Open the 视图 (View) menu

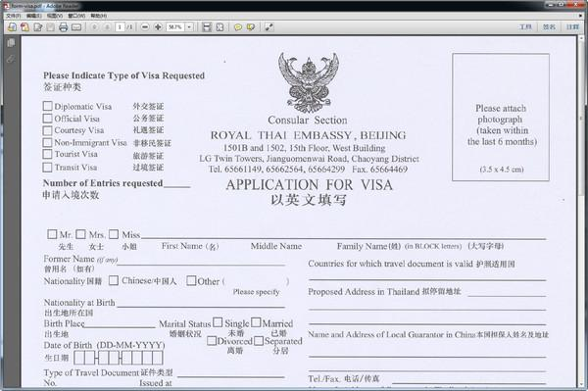(x=55, y=16)
